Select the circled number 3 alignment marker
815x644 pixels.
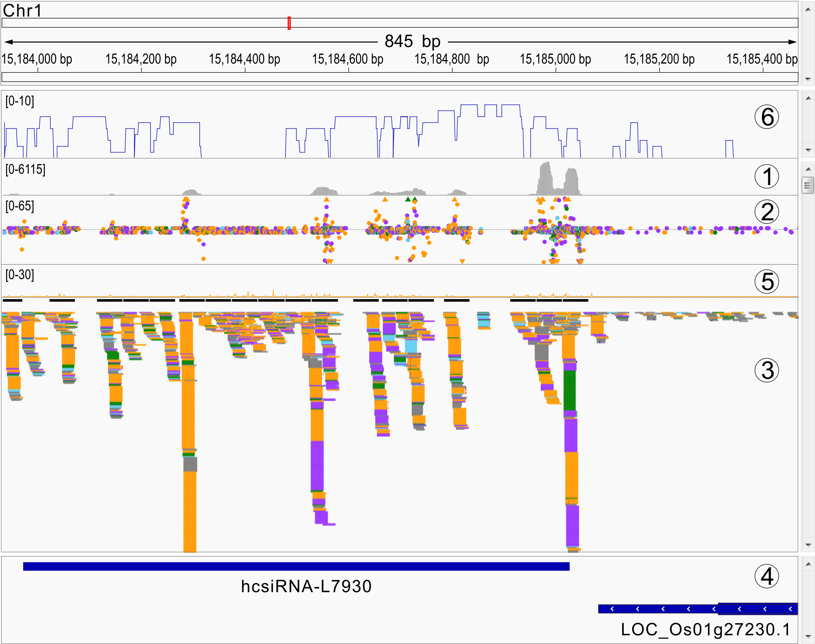click(767, 371)
